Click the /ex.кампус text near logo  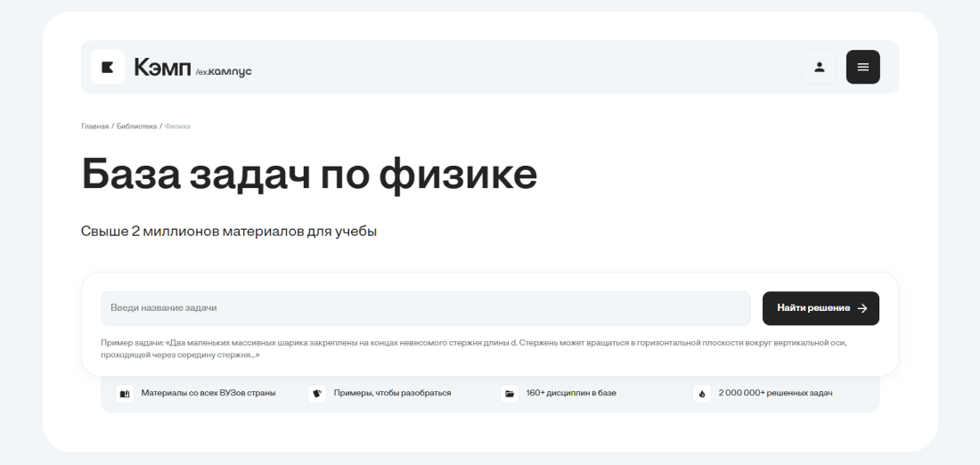(224, 70)
